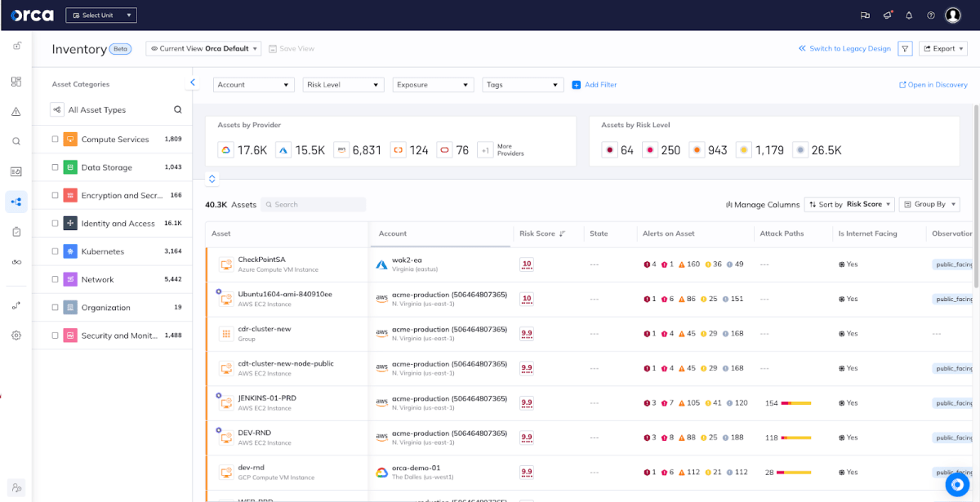Click the Orca logo

point(32,15)
